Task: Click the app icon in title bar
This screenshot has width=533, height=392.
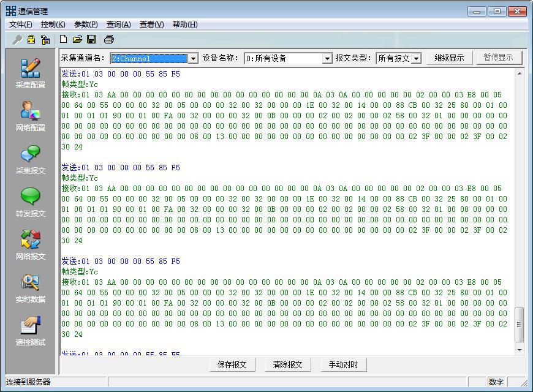Action: click(11, 11)
